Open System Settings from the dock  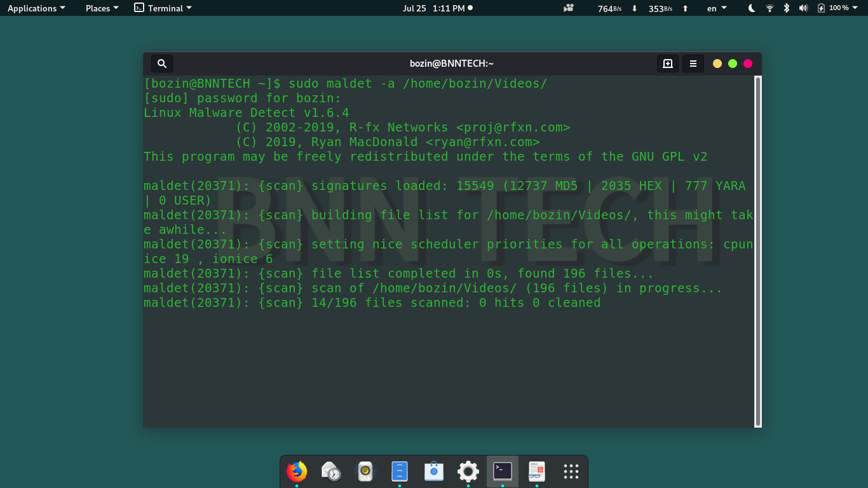(468, 471)
